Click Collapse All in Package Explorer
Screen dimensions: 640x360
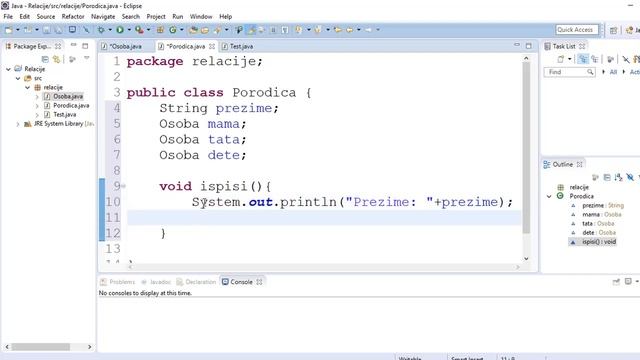[x=45, y=59]
